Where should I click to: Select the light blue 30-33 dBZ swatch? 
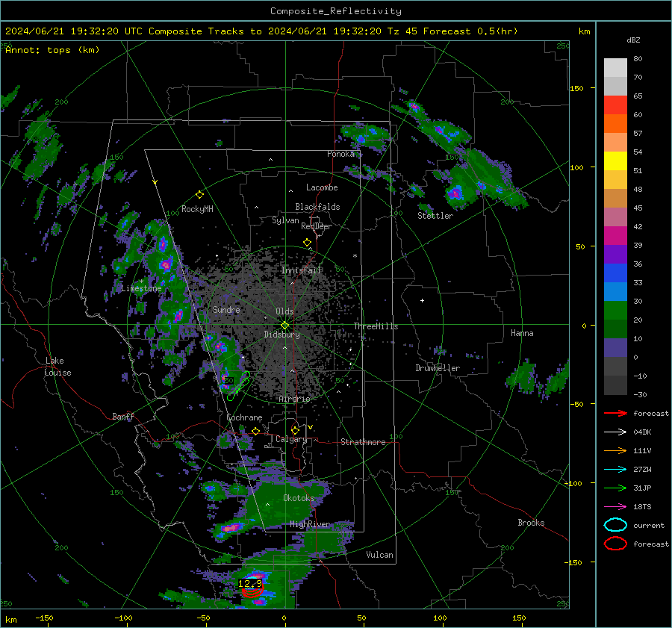615,292
